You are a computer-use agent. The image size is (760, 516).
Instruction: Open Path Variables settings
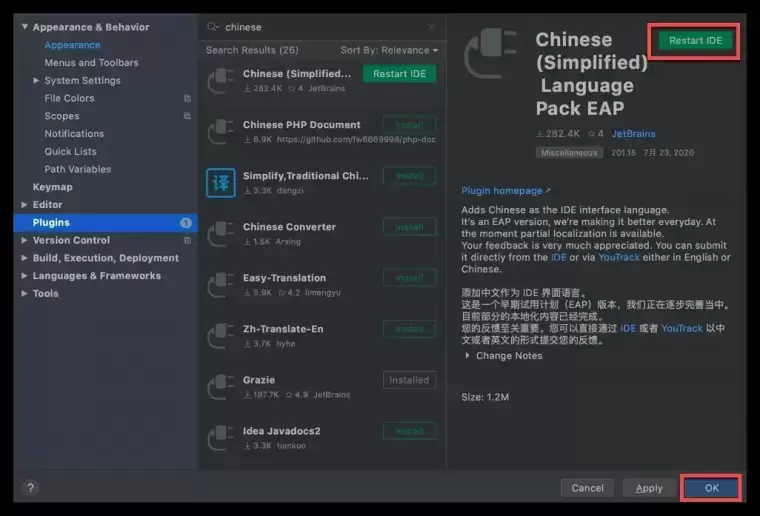tap(78, 169)
